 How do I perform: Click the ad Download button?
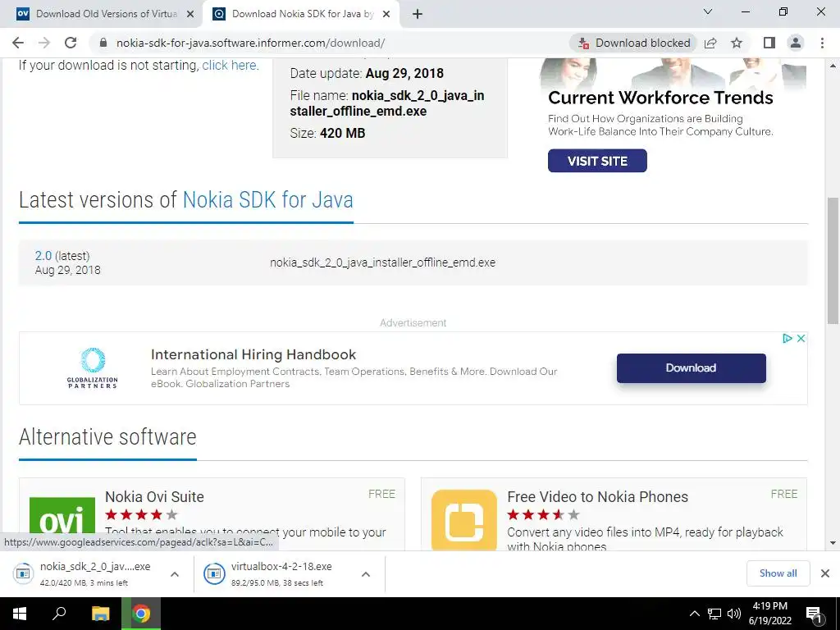[691, 368]
